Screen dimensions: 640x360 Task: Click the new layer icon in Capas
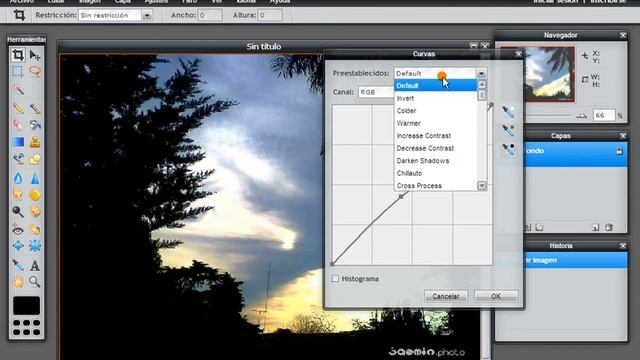pos(596,227)
